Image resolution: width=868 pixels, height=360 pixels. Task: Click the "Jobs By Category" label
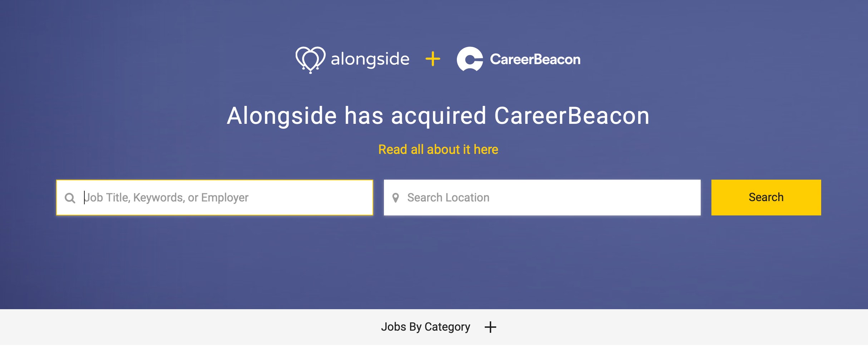click(x=426, y=327)
